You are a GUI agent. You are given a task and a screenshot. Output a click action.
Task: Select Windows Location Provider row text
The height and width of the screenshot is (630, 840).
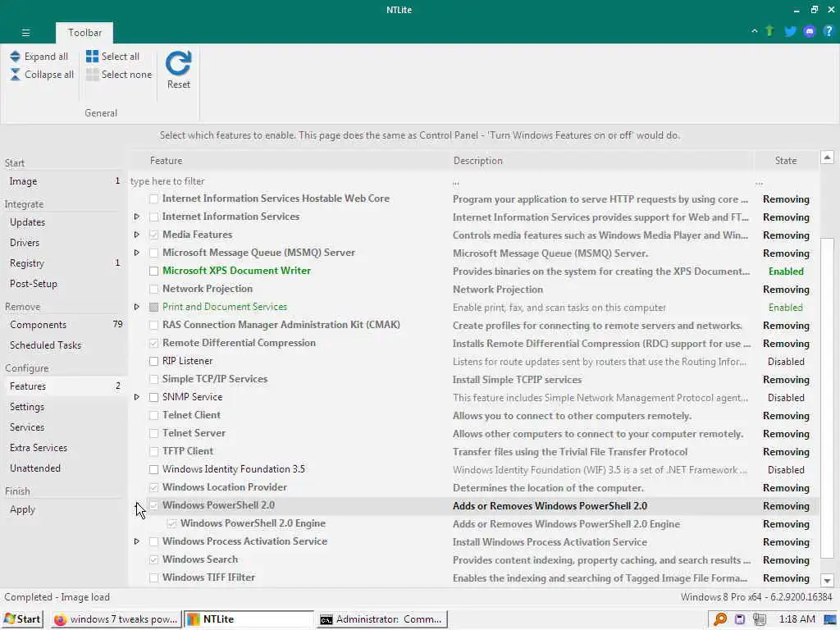225,487
